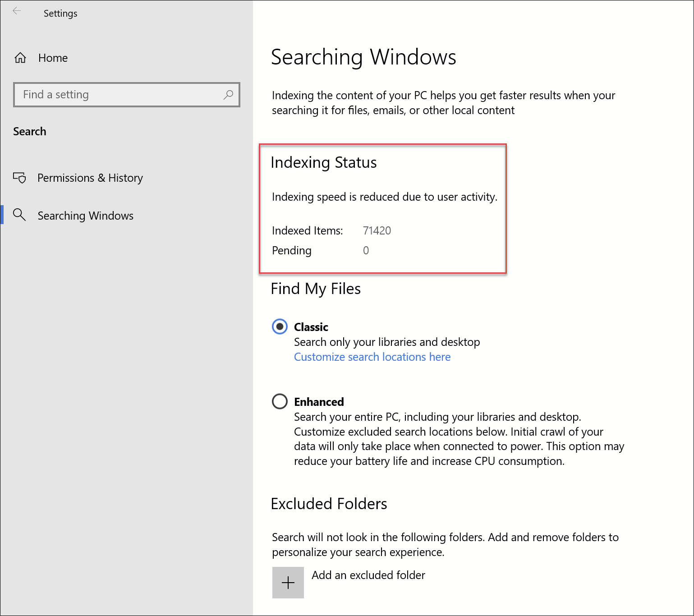Viewport: 694px width, 616px height.
Task: Click the Home house icon
Action: [x=20, y=57]
